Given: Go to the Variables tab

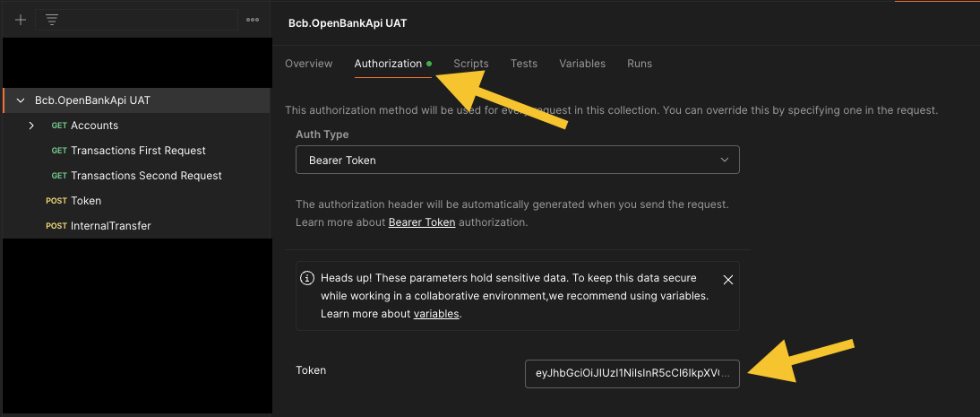Looking at the screenshot, I should tap(582, 64).
